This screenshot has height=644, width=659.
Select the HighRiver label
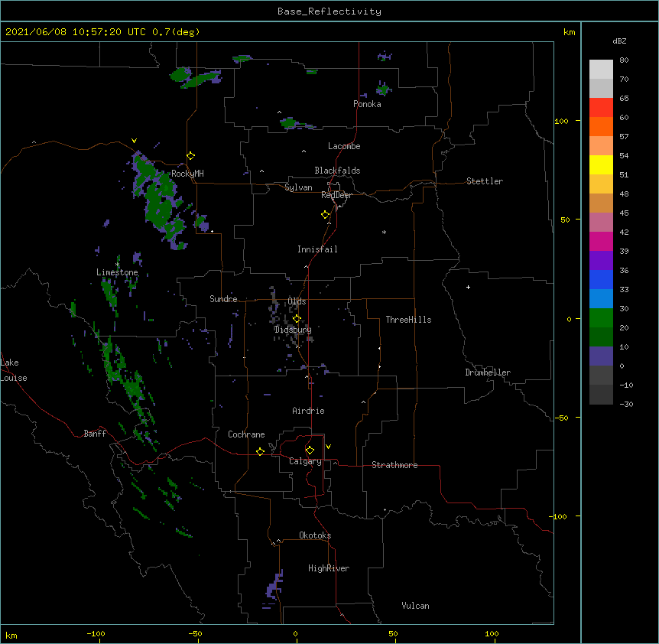click(329, 568)
